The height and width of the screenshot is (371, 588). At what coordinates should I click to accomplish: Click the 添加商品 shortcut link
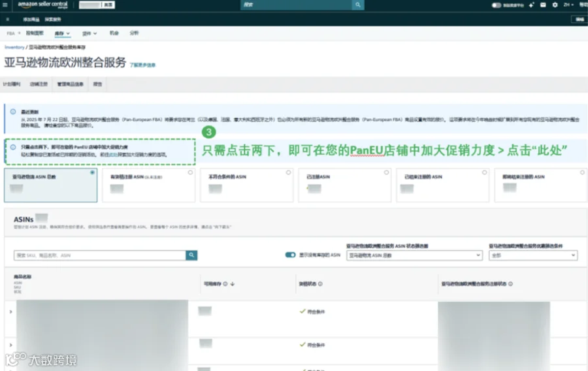31,20
